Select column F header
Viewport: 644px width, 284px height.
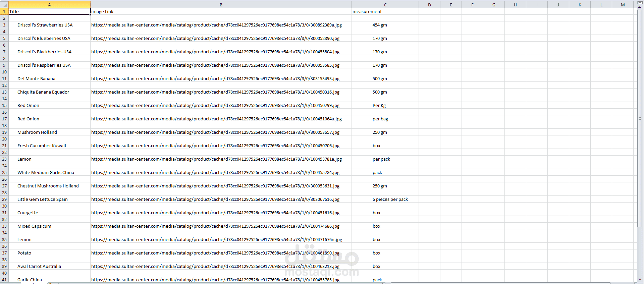(472, 5)
